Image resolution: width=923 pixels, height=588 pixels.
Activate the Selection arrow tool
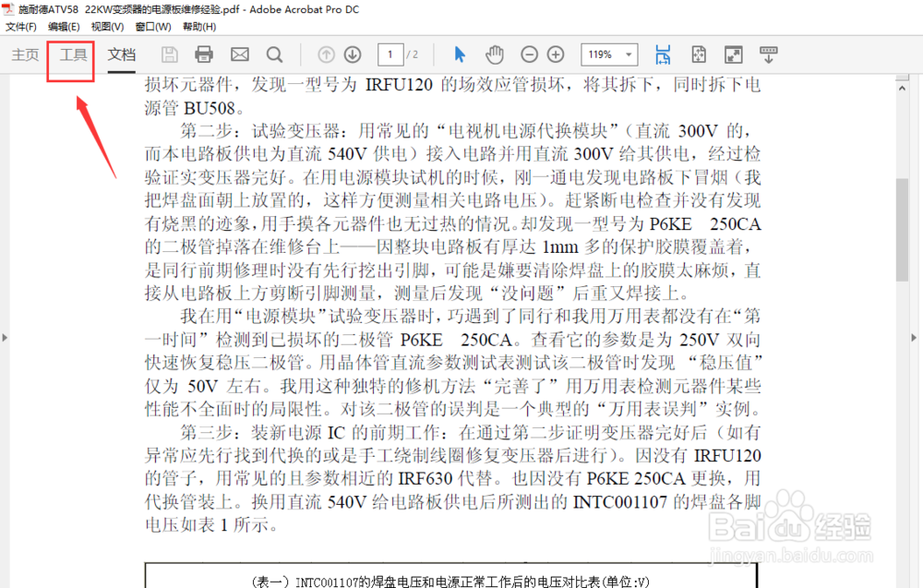[459, 54]
